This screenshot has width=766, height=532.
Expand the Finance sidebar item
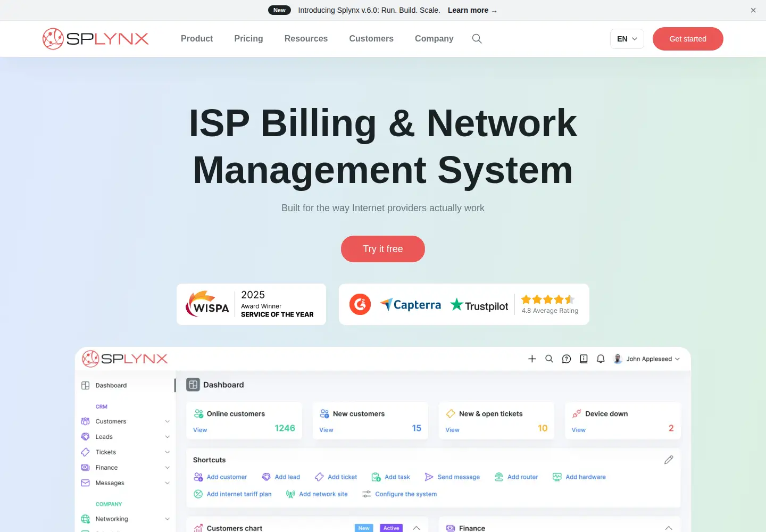125,468
